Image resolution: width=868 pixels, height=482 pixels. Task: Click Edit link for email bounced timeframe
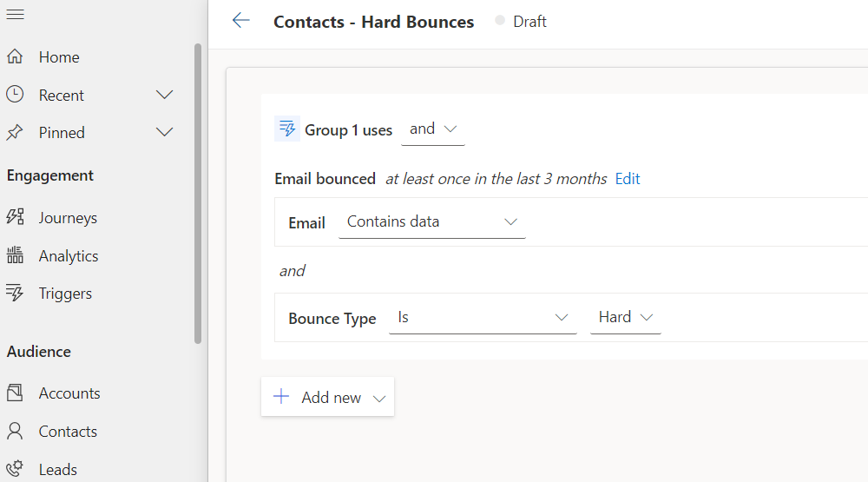(x=628, y=179)
